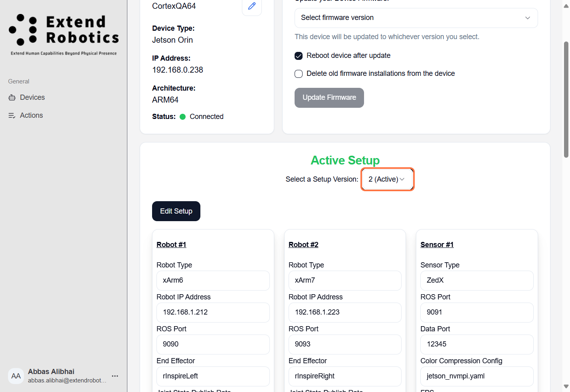570x392 pixels.
Task: Click the Robot #1 IP Address field
Action: tap(213, 313)
